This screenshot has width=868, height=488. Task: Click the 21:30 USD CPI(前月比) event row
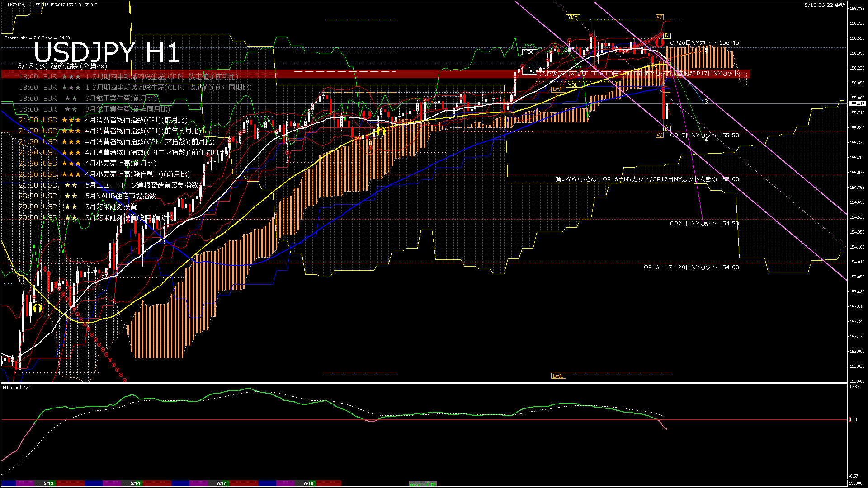coord(103,120)
